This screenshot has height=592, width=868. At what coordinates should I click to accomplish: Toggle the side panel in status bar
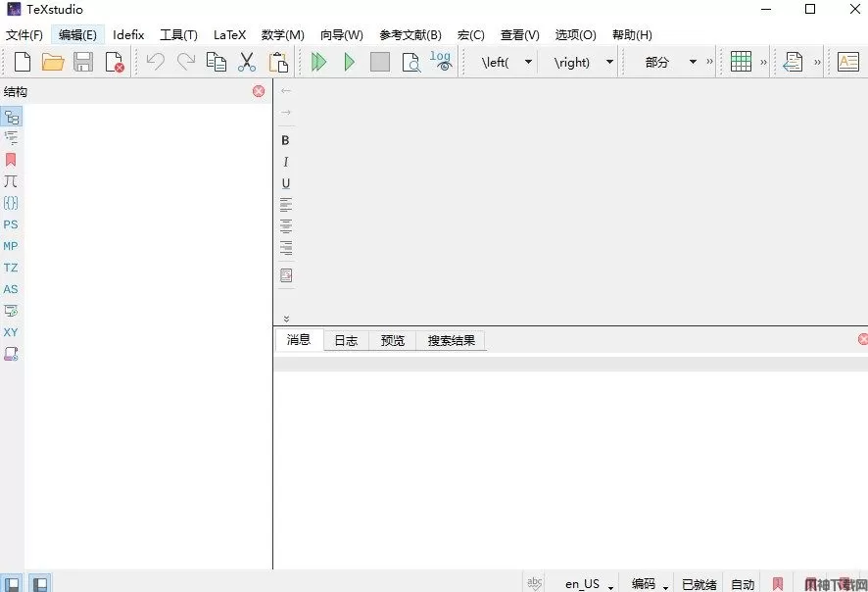pos(13,583)
